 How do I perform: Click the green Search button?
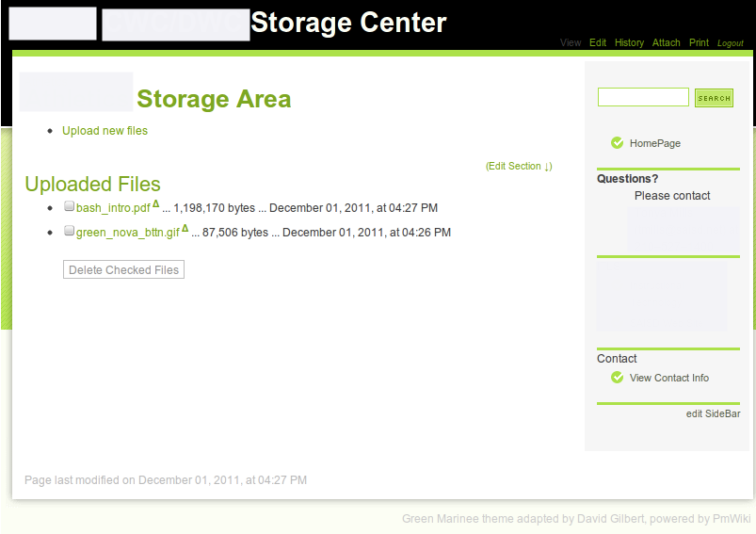tap(714, 98)
